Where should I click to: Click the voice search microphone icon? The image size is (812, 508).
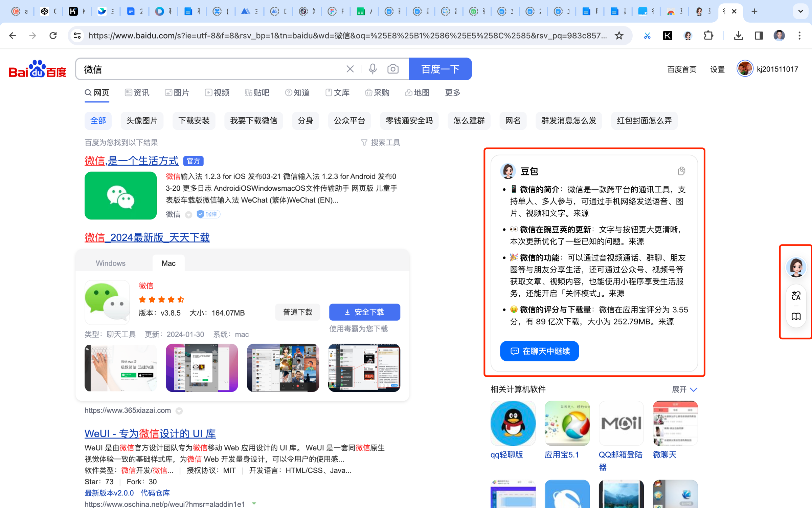click(373, 69)
